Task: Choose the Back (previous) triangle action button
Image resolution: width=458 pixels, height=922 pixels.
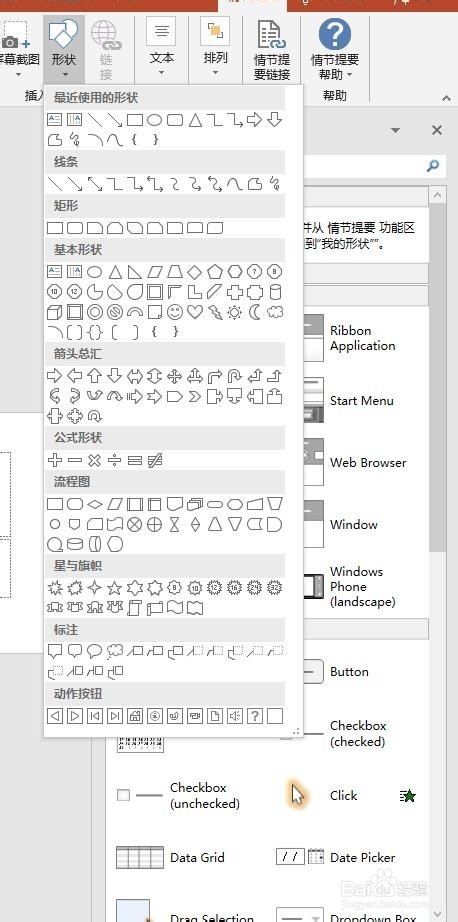Action: pos(55,716)
